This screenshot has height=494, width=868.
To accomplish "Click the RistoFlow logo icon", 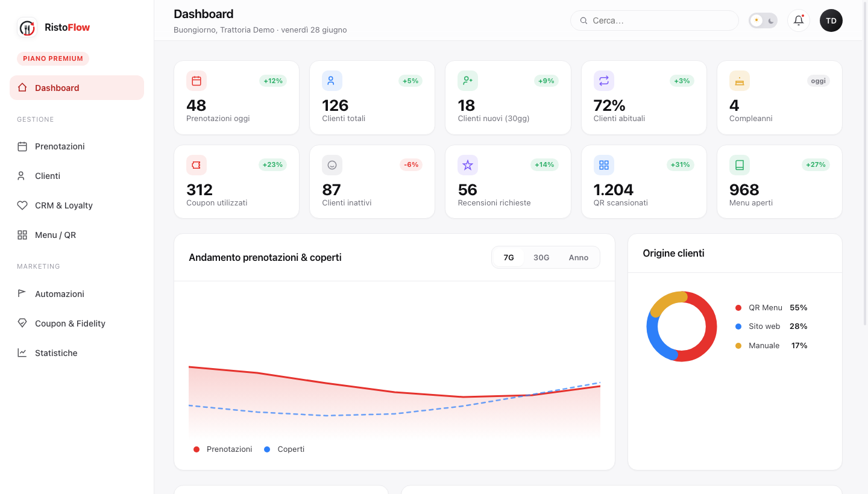I will 27,28.
